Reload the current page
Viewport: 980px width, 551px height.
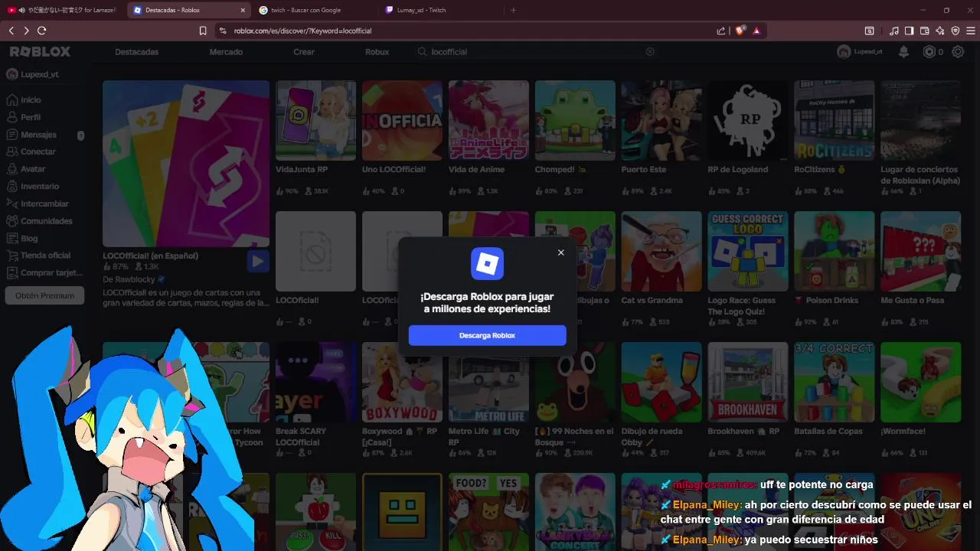41,31
